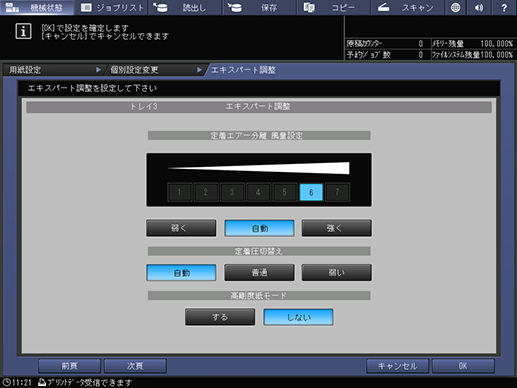Image resolution: width=517 pixels, height=388 pixels.
Task: Confirm settings with the OK button
Action: coord(463,366)
